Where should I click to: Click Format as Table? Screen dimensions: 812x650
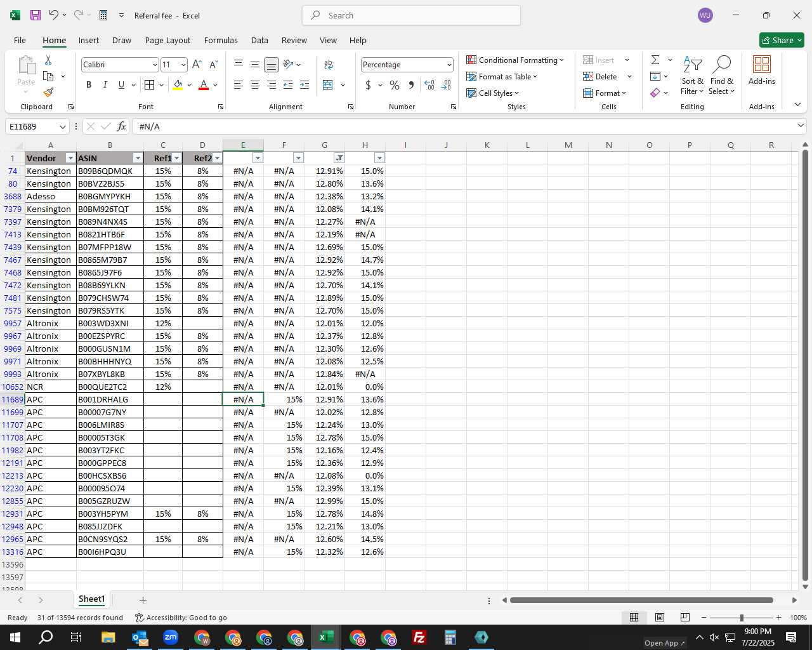pos(502,76)
